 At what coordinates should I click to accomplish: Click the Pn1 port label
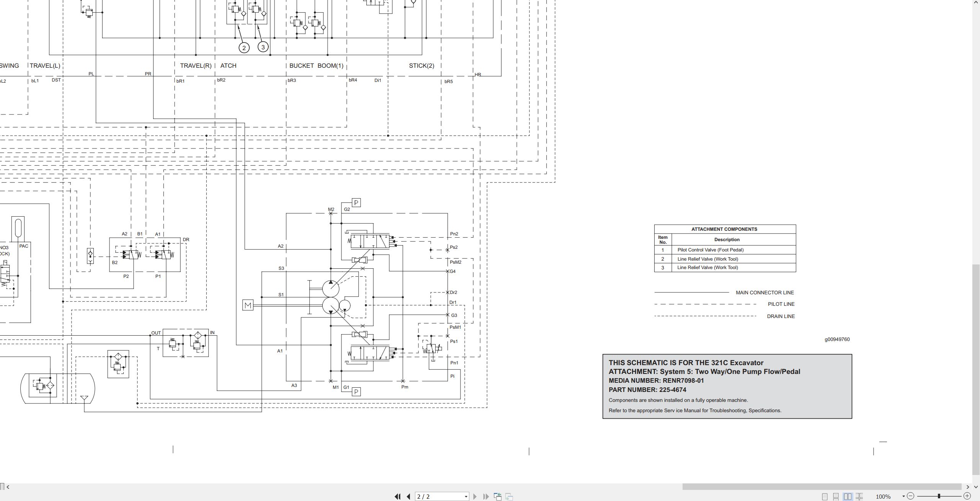454,363
